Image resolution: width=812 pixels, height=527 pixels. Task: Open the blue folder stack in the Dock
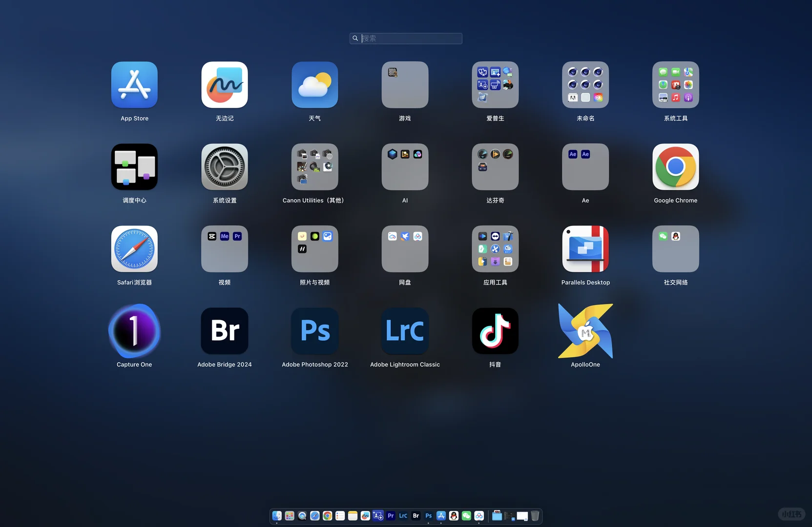(497, 516)
